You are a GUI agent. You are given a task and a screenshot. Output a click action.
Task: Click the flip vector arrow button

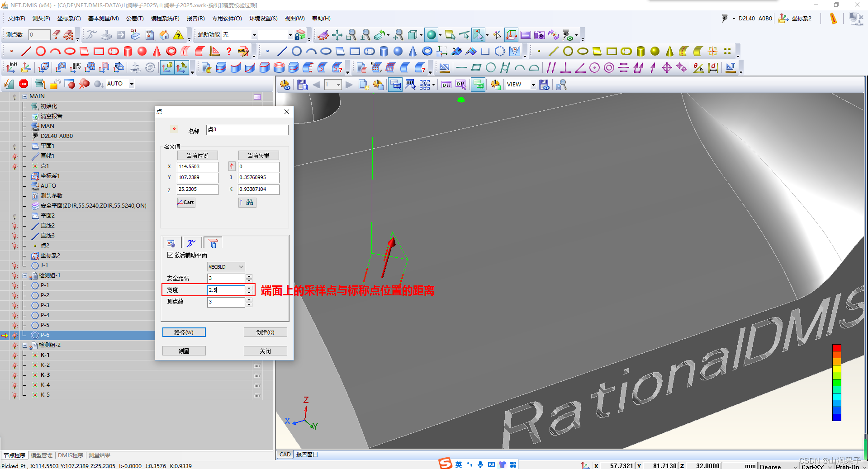click(232, 166)
